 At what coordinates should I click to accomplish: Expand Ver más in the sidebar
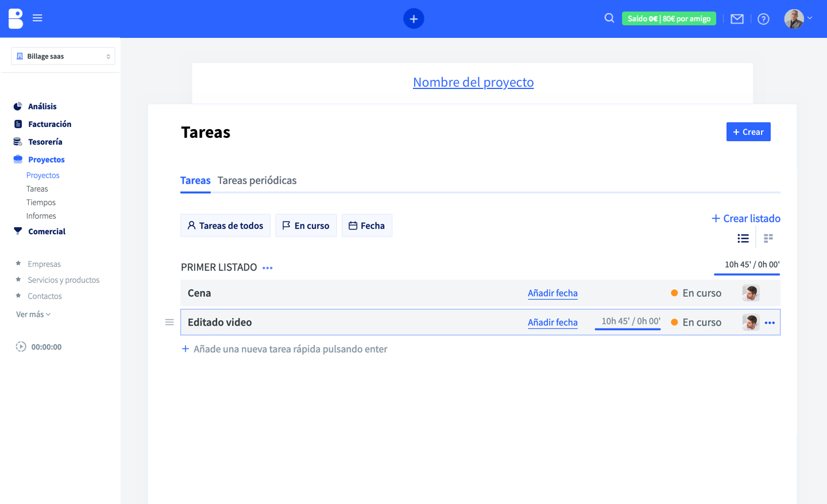[x=33, y=315]
